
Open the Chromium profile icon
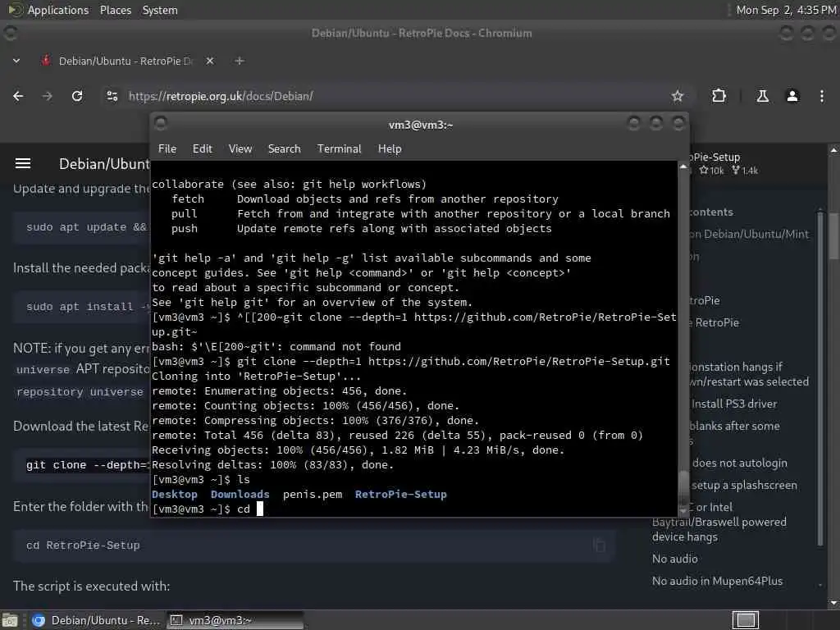tap(792, 96)
